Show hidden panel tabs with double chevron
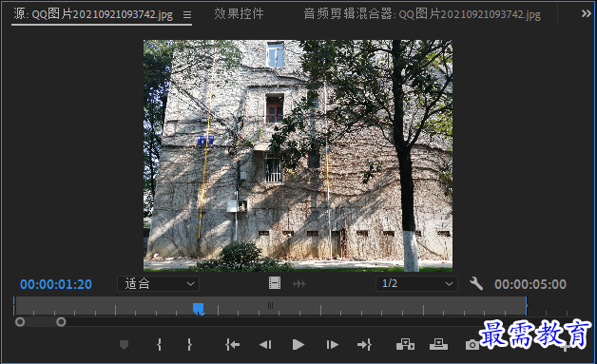 pyautogui.click(x=586, y=13)
